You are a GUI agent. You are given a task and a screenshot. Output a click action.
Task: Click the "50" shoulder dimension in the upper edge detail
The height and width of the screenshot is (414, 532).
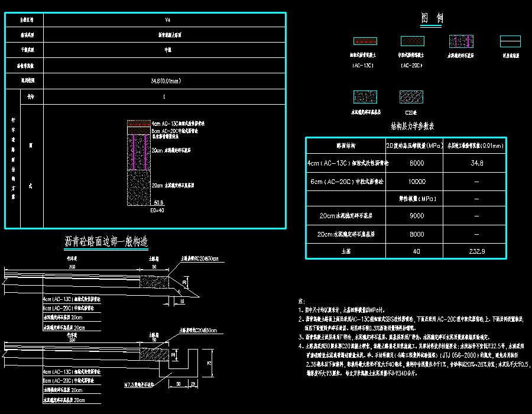click(x=154, y=267)
